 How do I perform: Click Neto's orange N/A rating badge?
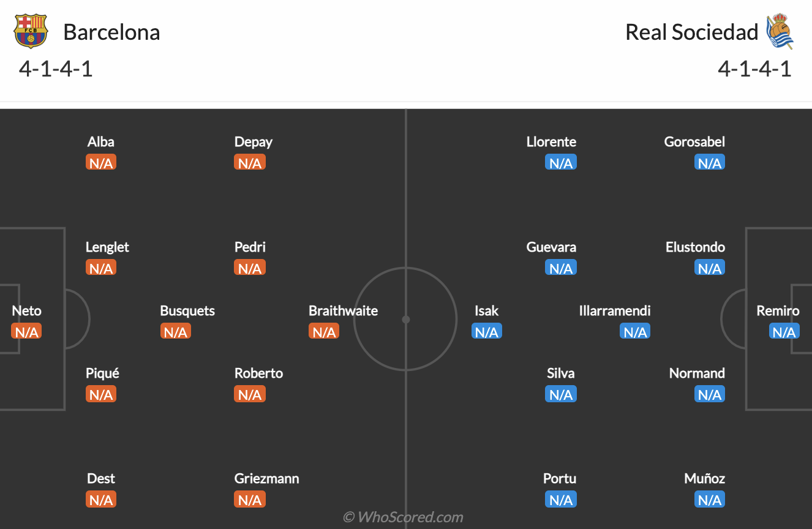(x=26, y=332)
